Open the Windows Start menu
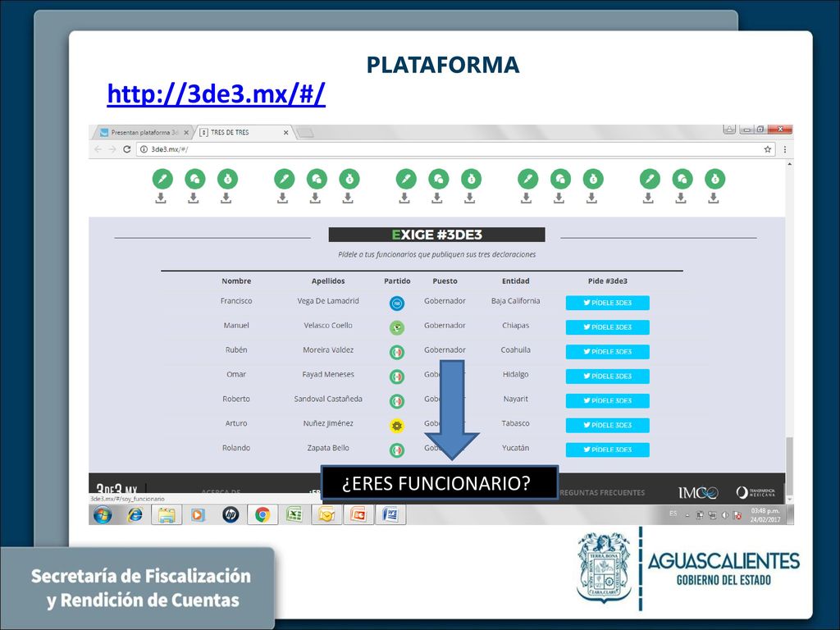This screenshot has width=840, height=630. pyautogui.click(x=103, y=515)
